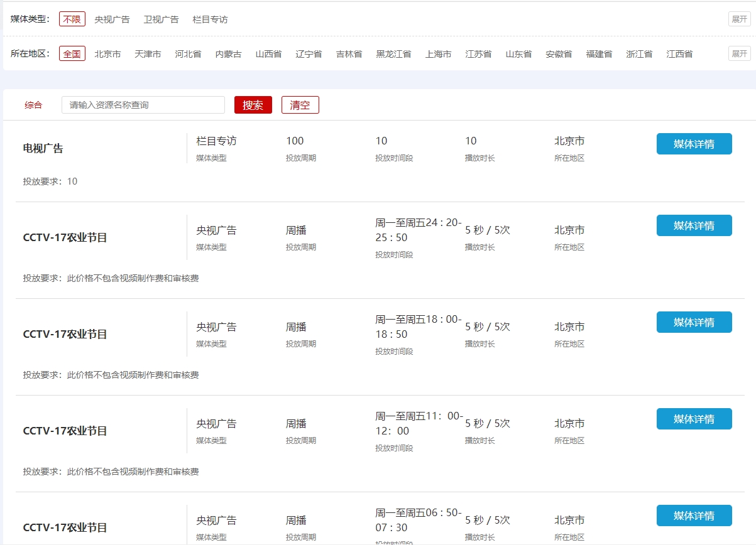Select 全国 region filter

(x=72, y=54)
